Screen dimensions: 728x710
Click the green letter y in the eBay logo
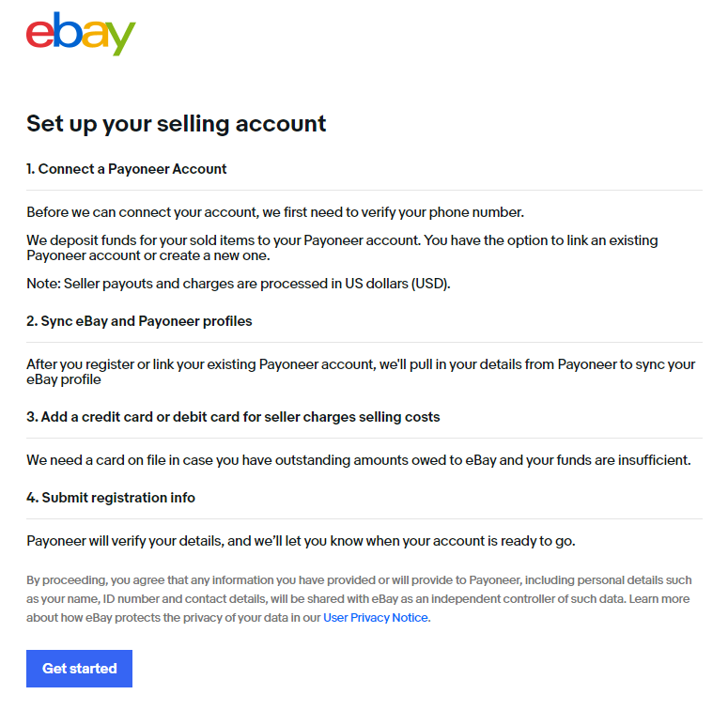(x=122, y=39)
